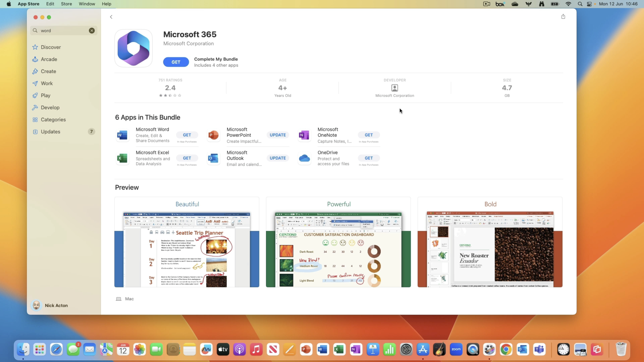Get the Microsoft 365 bundle
Image resolution: width=644 pixels, height=362 pixels.
(x=176, y=62)
